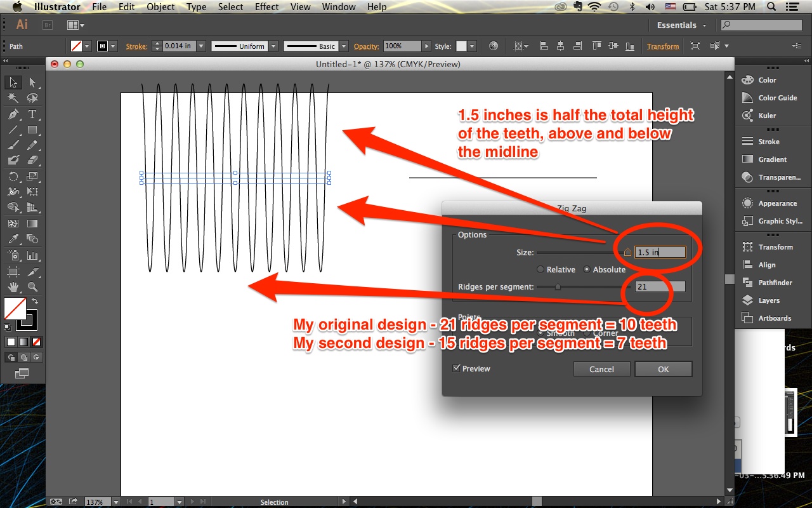The height and width of the screenshot is (508, 812).
Task: Select the Gradient tool
Action: point(32,224)
